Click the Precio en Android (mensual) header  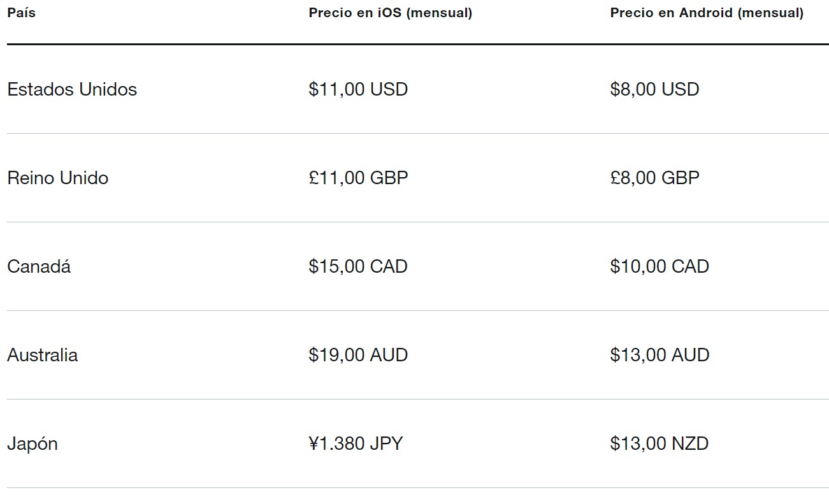(707, 13)
